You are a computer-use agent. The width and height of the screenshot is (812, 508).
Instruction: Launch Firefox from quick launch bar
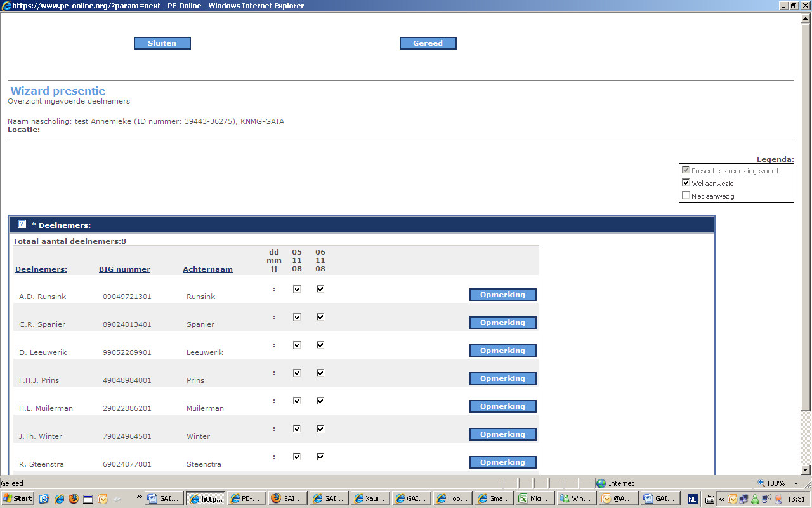pyautogui.click(x=74, y=498)
